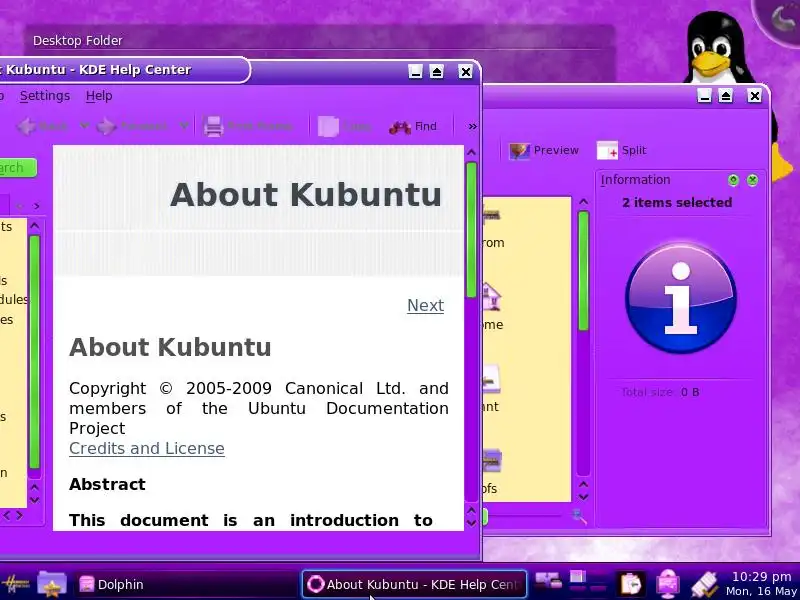Click the starred folder icon on the panel
The width and height of the screenshot is (800, 600).
(x=52, y=584)
